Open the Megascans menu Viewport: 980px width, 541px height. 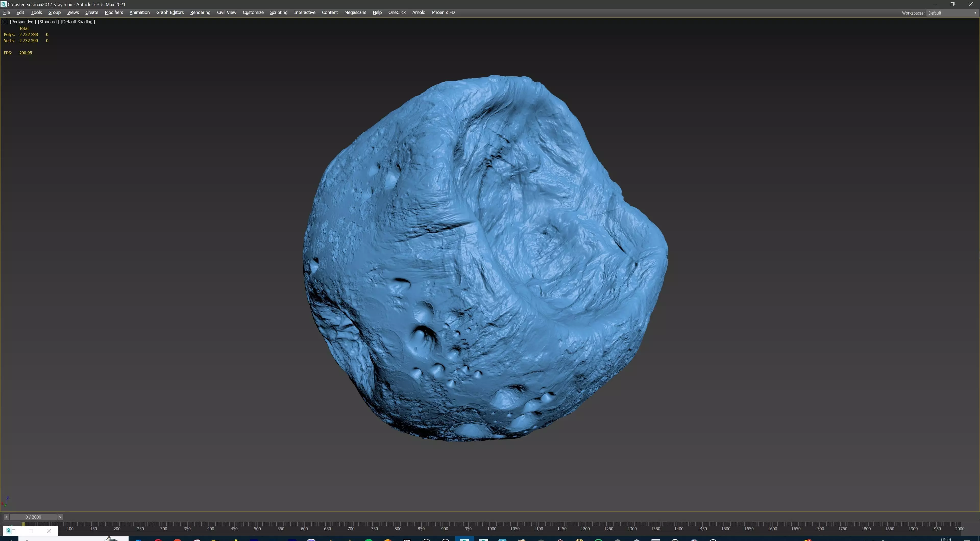355,13
